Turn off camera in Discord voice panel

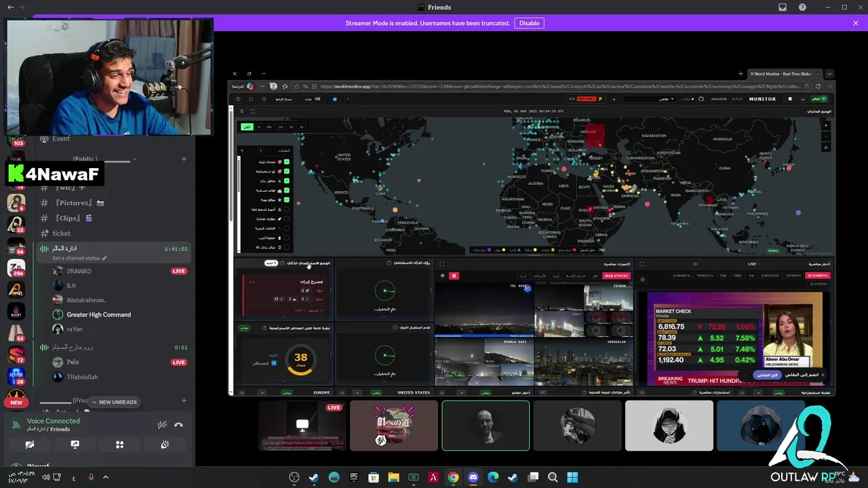(30, 445)
